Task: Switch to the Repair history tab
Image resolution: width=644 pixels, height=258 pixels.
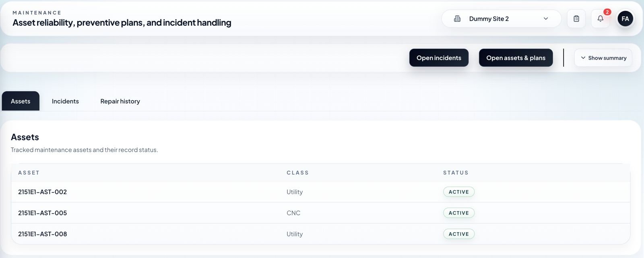Action: [x=120, y=101]
